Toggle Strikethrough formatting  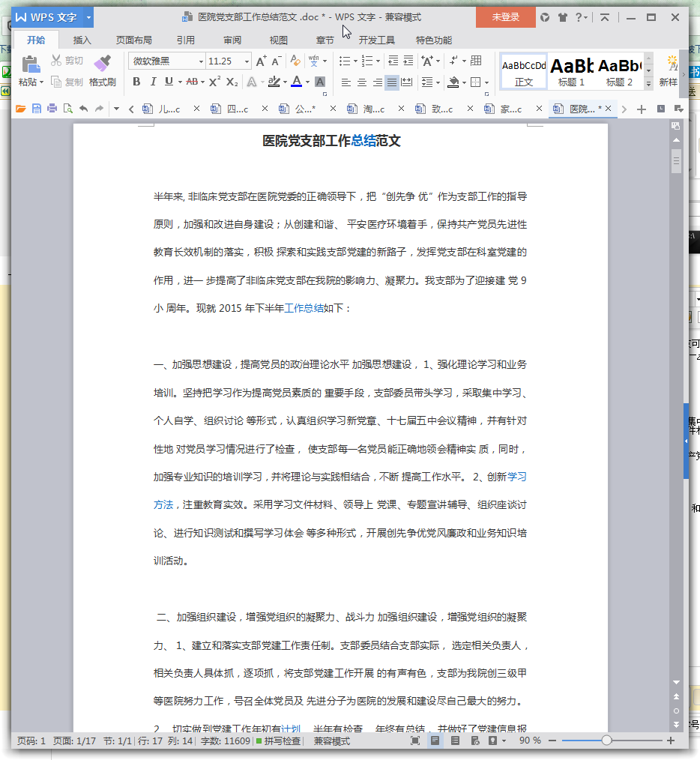tap(192, 82)
